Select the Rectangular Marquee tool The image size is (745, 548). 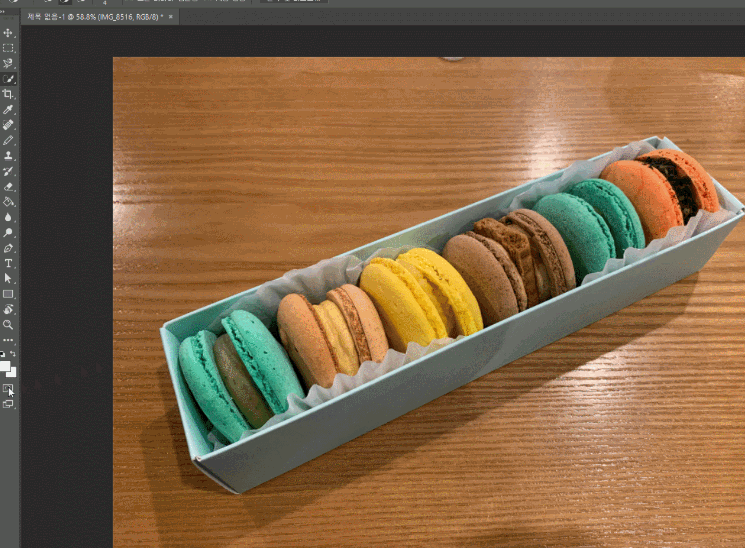pyautogui.click(x=8, y=48)
